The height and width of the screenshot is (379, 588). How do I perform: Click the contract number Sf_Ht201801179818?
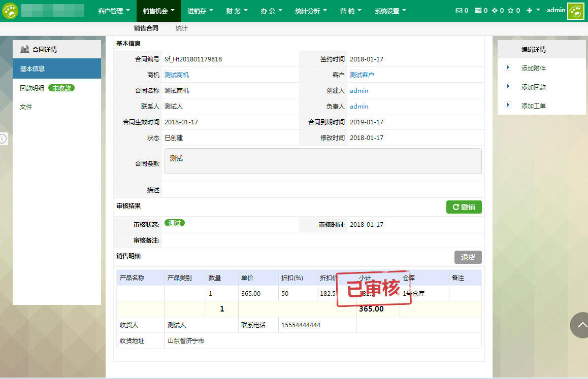pos(193,59)
